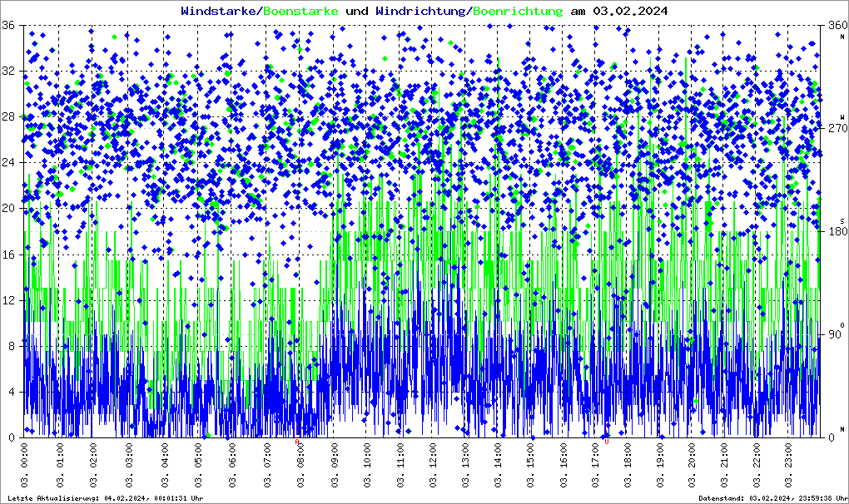Click the compass letter "O" on the direction axis
Viewport: 849px width, 504px height.
(842, 325)
